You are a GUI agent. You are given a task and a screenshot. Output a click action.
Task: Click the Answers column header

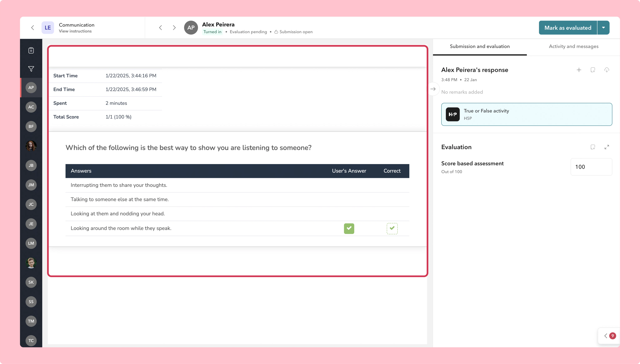pyautogui.click(x=81, y=171)
